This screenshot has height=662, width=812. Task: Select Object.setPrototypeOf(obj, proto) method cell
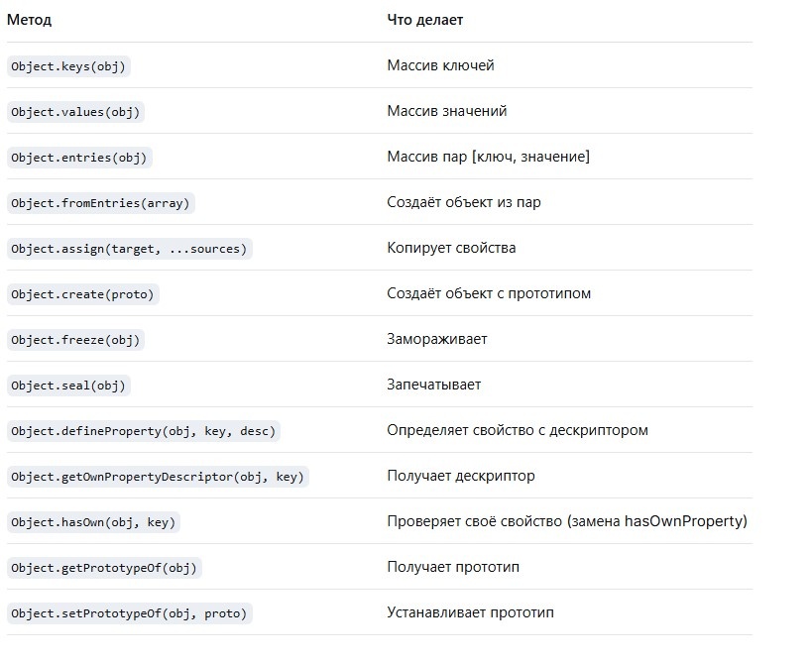tap(128, 613)
